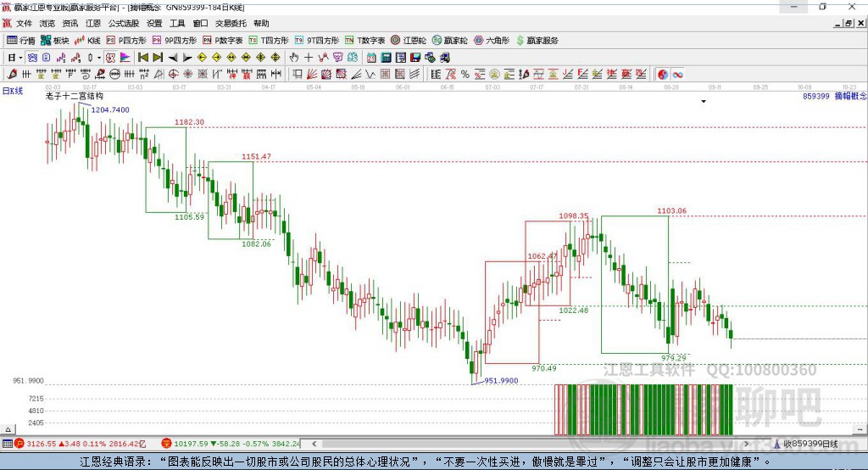Click the right scroll arrow in bottom bar

(746, 444)
